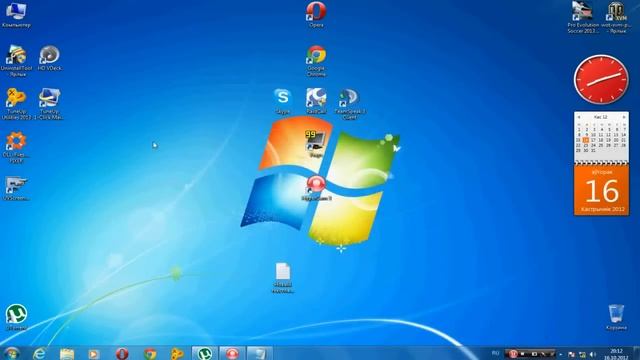Open the volume speaker tray icon
This screenshot has height=360, width=640.
tap(593, 354)
